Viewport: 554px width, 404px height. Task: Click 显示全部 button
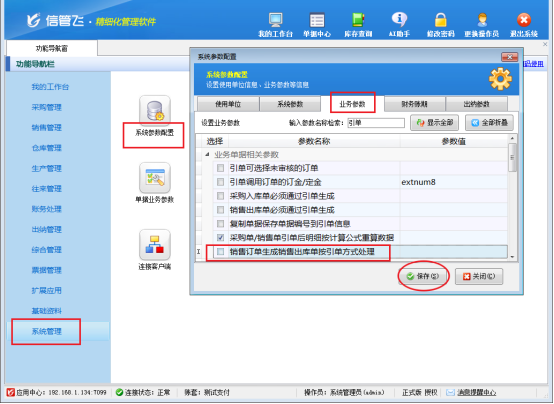tap(434, 123)
